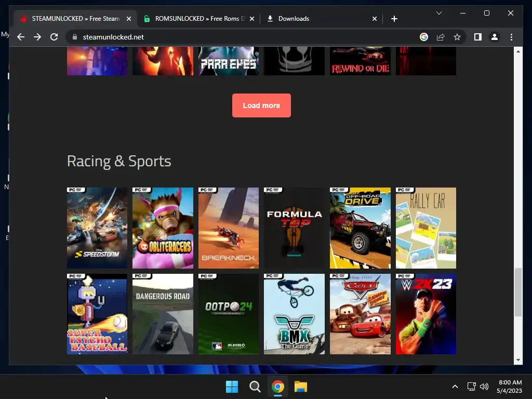Open the Cars Radiator Springs cover

tap(360, 314)
